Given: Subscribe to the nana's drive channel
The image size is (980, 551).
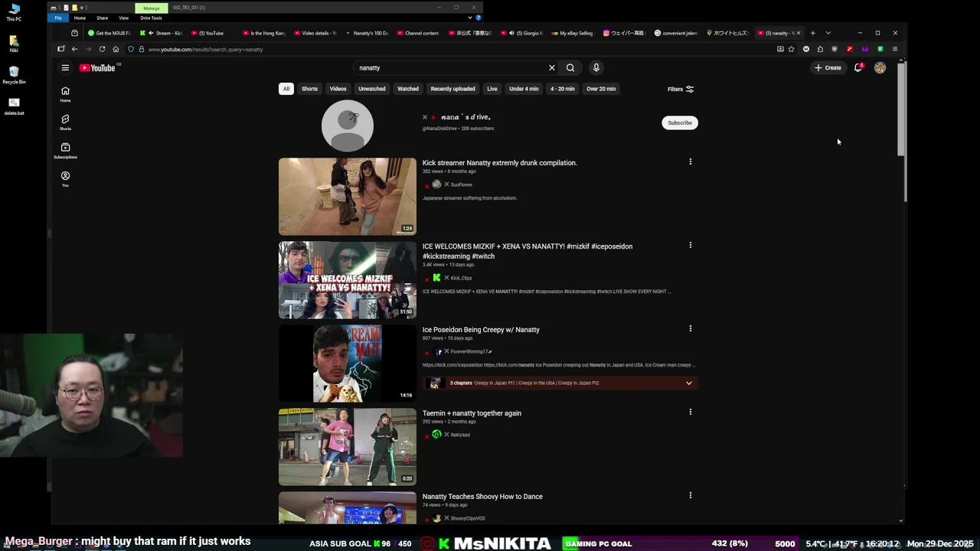Looking at the screenshot, I should pos(679,122).
